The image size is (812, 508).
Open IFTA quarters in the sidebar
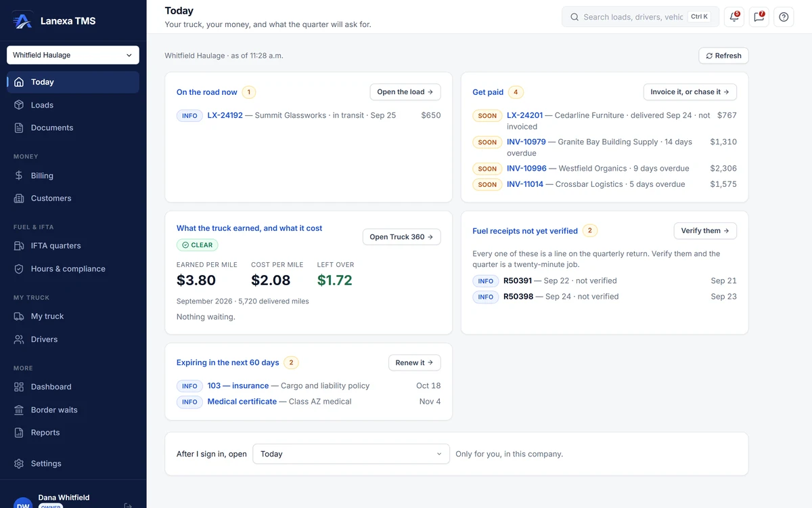tap(73, 246)
